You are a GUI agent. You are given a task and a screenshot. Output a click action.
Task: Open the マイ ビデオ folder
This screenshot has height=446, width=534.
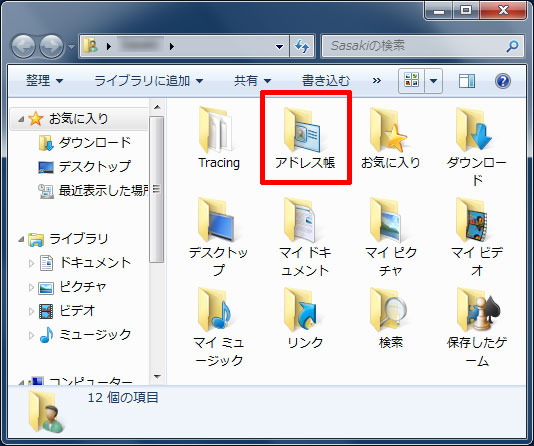click(476, 237)
